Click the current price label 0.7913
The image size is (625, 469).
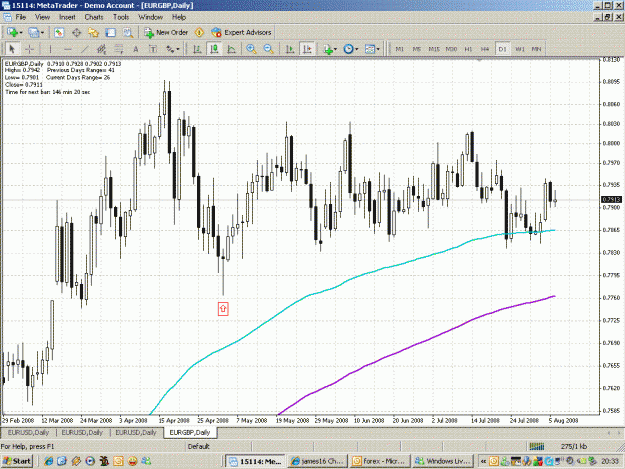point(611,199)
